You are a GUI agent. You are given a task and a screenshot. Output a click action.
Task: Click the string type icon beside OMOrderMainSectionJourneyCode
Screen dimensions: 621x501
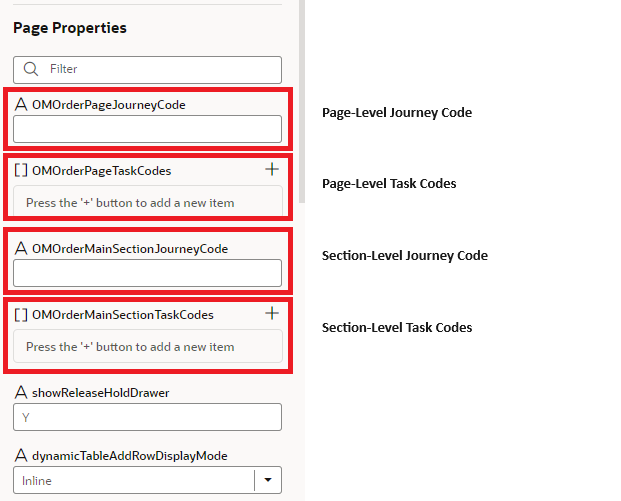(21, 248)
